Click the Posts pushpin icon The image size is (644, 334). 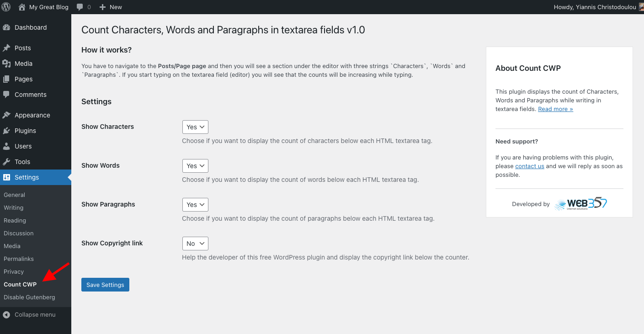tap(6, 48)
